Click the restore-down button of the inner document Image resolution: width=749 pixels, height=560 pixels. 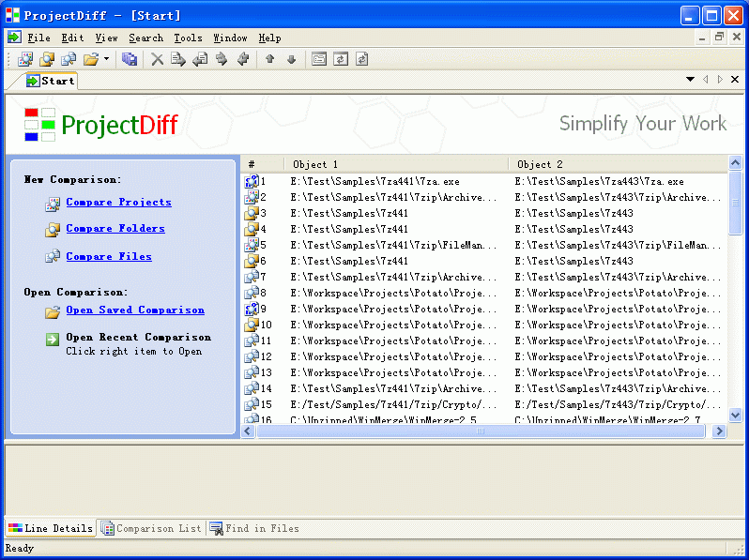(x=719, y=38)
